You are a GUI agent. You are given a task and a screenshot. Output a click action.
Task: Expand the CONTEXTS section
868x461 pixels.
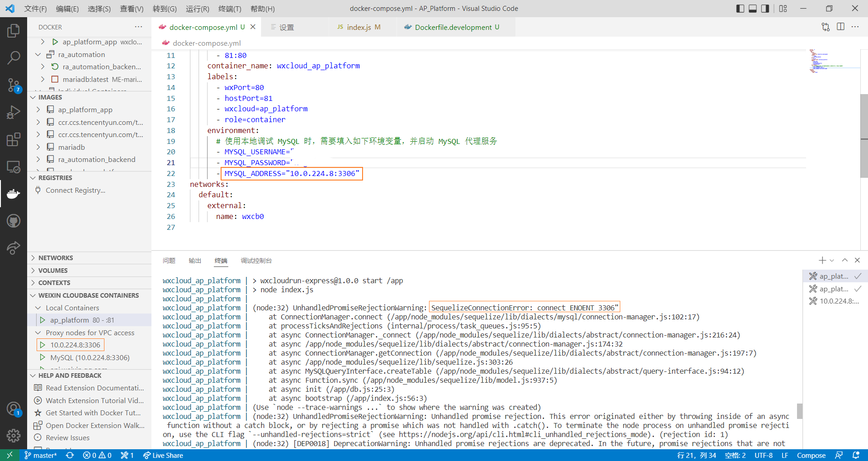90,283
